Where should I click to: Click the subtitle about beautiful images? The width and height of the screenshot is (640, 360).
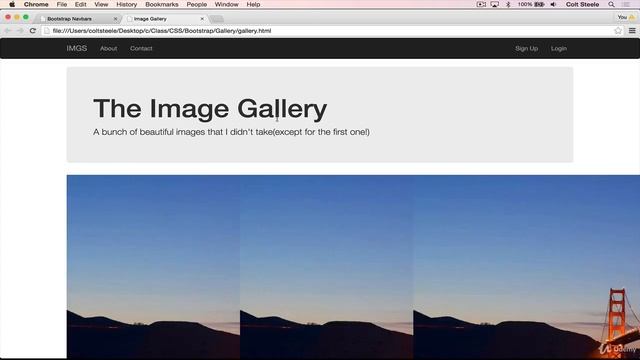tap(231, 132)
